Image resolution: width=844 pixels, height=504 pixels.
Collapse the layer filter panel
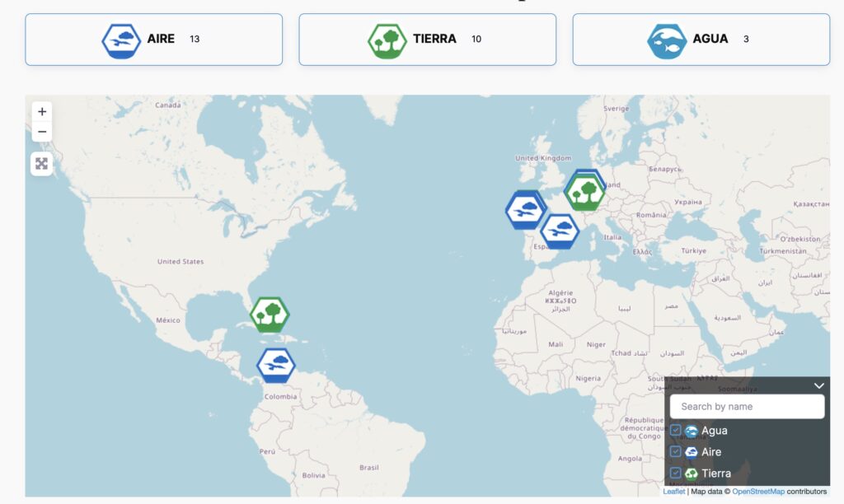tap(818, 385)
